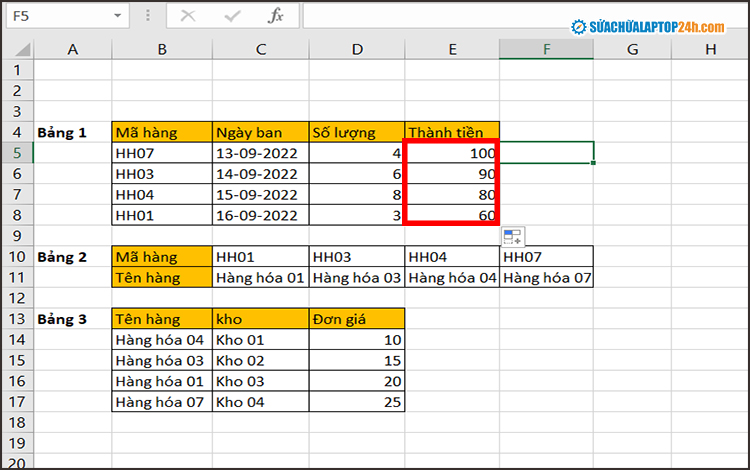750x470 pixels.
Task: Click the 'Đơn giá' header cell
Action: pyautogui.click(x=357, y=318)
